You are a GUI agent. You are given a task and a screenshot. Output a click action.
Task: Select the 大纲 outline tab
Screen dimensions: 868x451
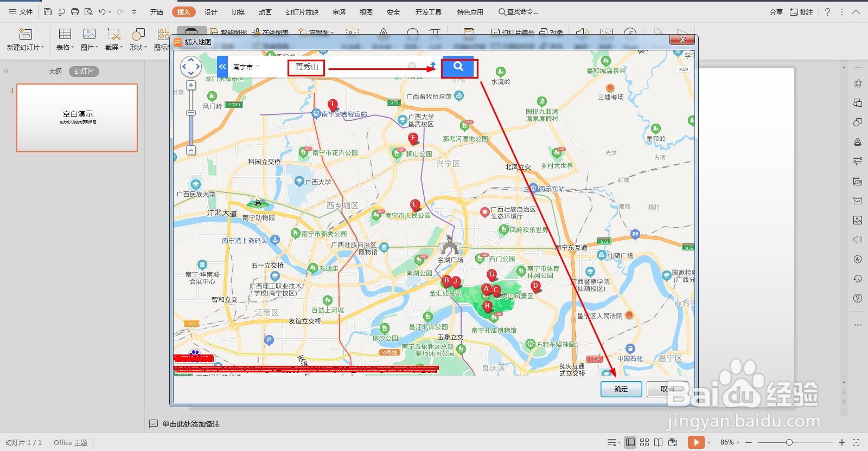point(55,71)
